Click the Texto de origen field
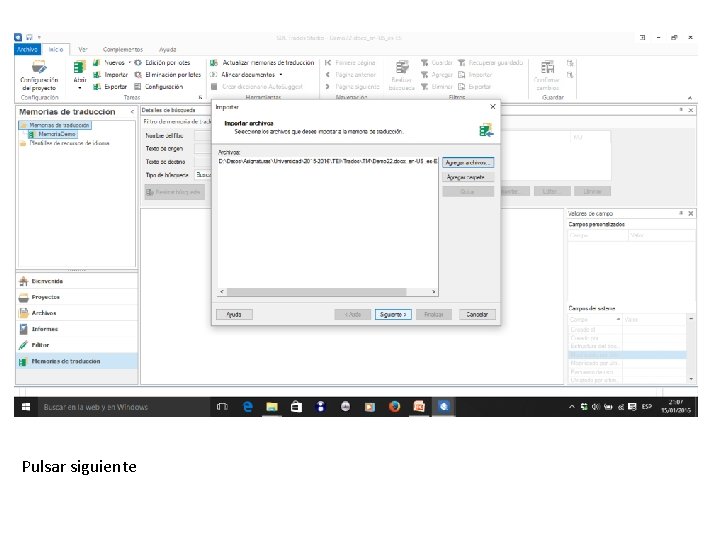This screenshot has width=720, height=540. point(202,149)
